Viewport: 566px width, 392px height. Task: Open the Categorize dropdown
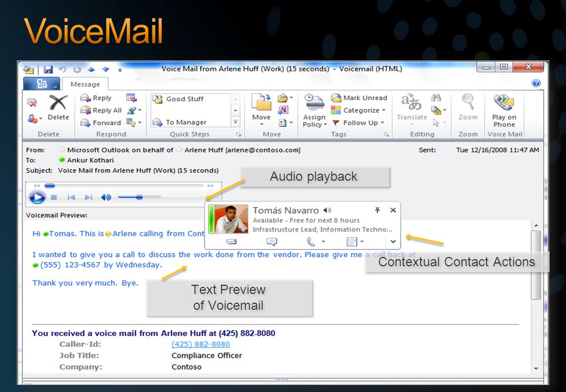coord(358,110)
